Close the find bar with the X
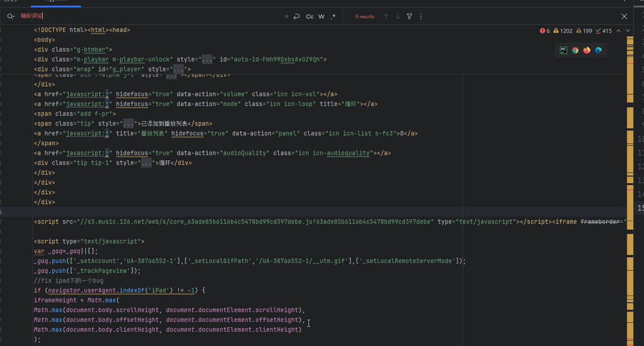 click(x=624, y=16)
